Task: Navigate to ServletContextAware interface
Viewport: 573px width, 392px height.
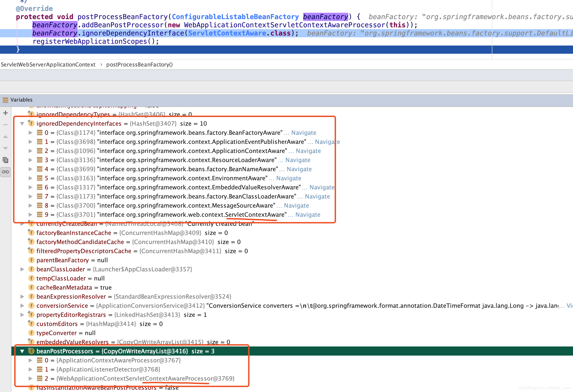Action: (308, 215)
